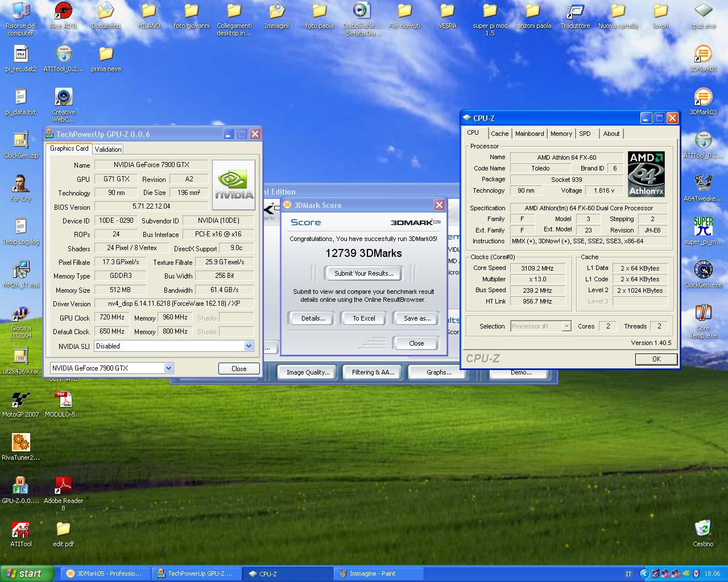Open the GPU selector dropdown in GPU-Z

(x=168, y=368)
